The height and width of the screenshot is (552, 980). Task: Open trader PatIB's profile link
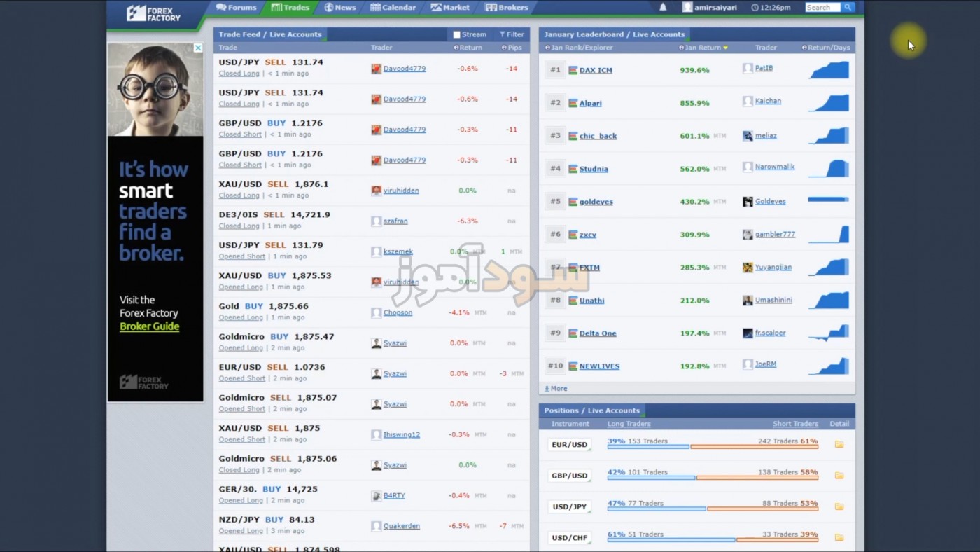coord(764,68)
